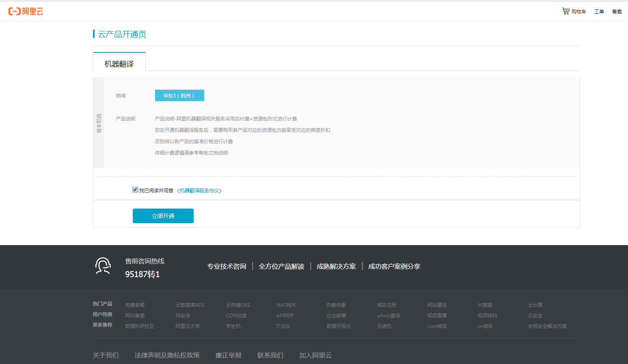Screen dimensions: 628x364
Task: Open the 视频直播 footer link
Action: (x=437, y=315)
